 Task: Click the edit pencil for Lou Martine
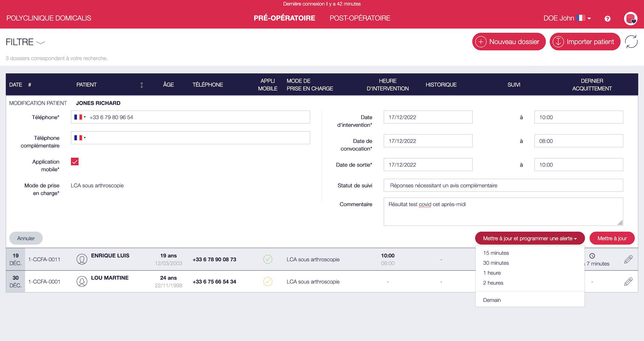coord(628,281)
